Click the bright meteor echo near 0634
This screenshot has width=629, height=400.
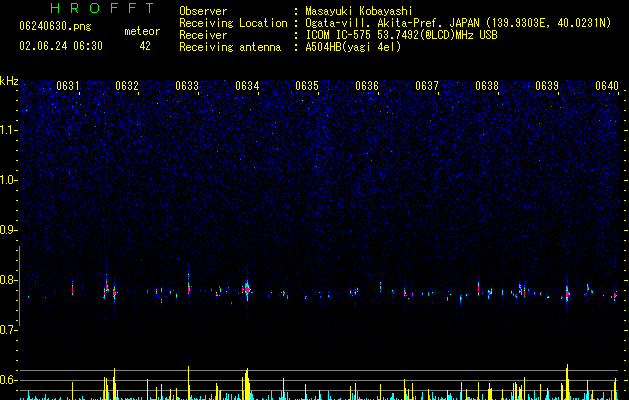pos(247,289)
